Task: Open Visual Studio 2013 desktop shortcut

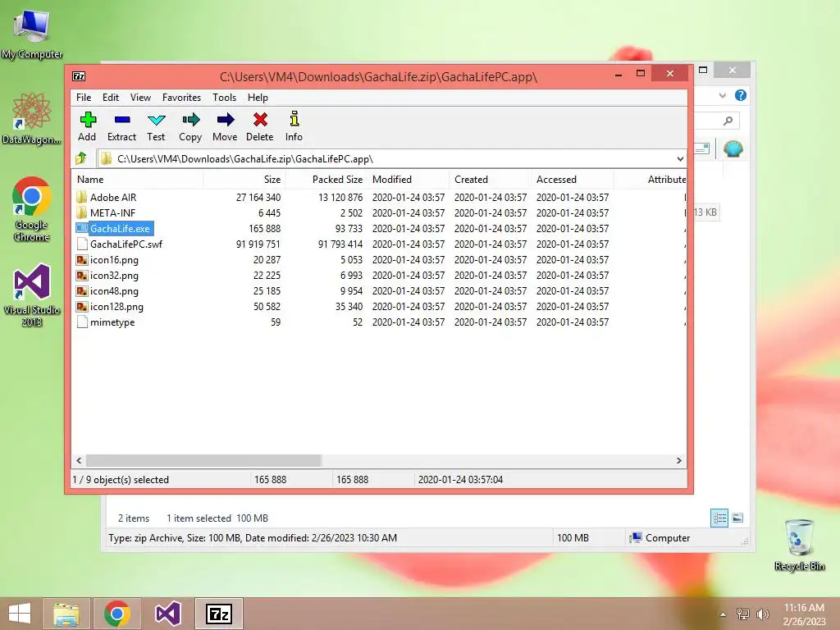Action: coord(32,294)
